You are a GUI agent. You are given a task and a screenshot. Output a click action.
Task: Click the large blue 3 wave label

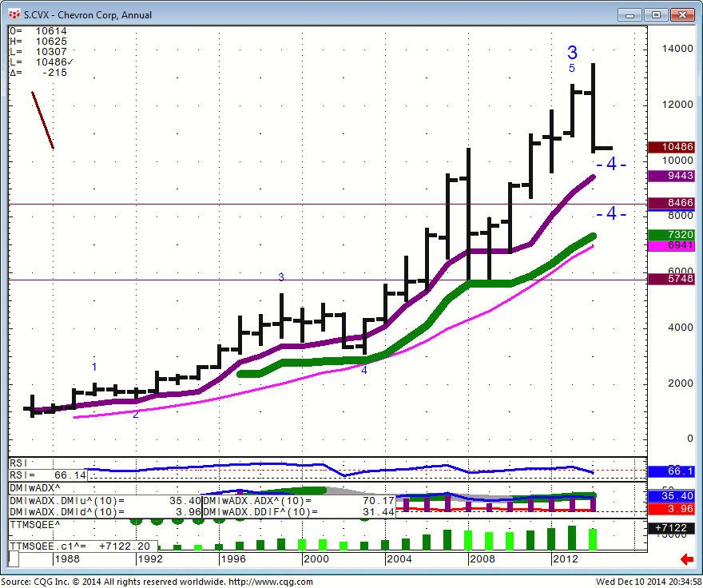pyautogui.click(x=572, y=53)
